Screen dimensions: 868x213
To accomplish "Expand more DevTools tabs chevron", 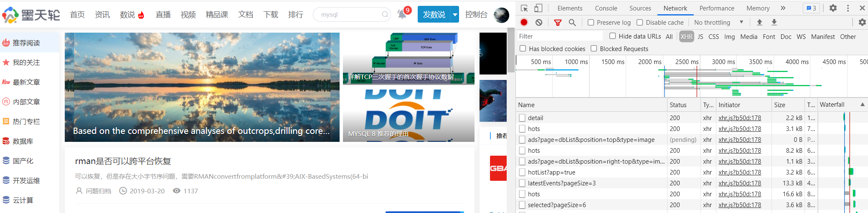I will [x=783, y=8].
